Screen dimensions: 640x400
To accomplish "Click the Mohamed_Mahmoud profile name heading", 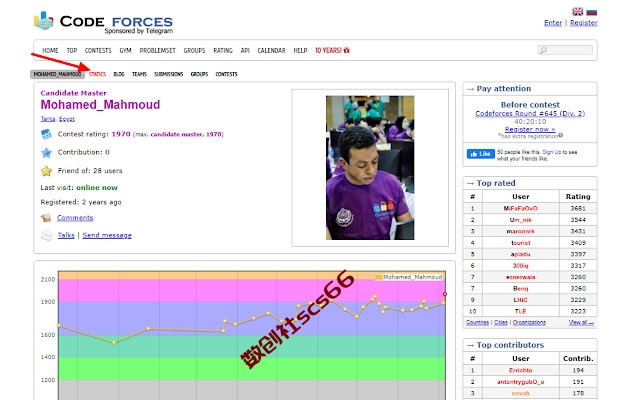I will pyautogui.click(x=100, y=105).
